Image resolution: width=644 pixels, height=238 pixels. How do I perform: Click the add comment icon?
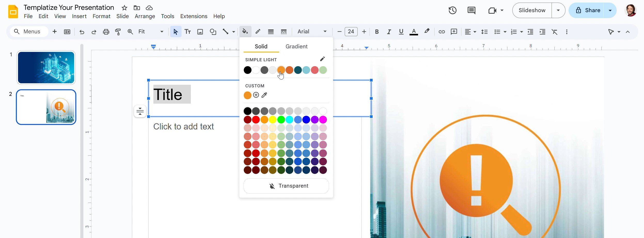coord(454,32)
